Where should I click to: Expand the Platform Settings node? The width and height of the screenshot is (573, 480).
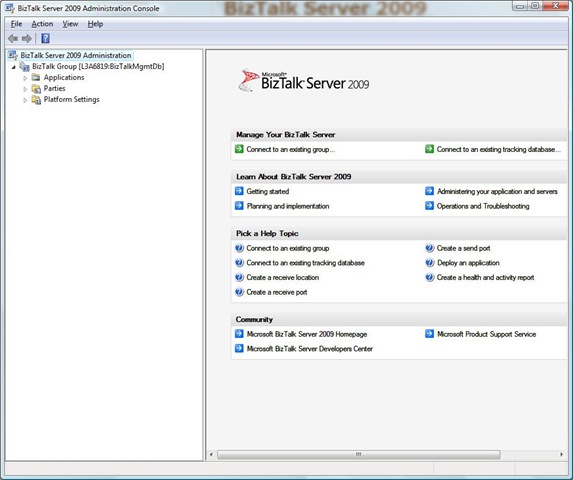click(x=25, y=100)
